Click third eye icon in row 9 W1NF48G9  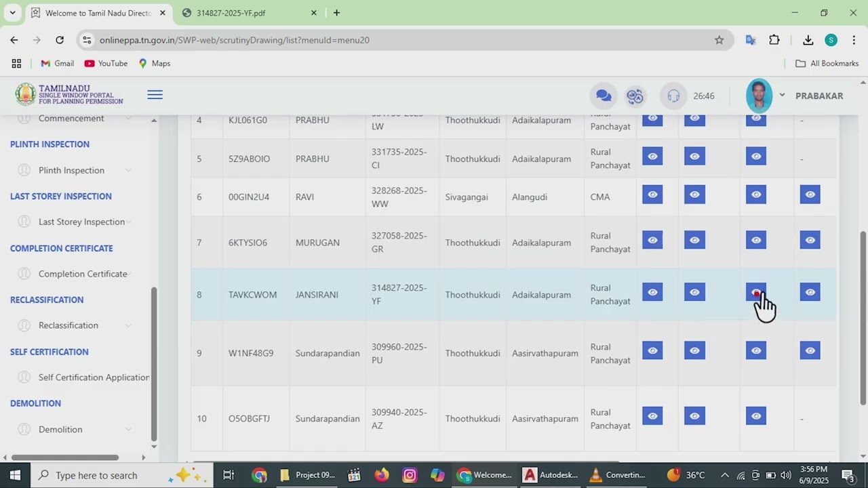[756, 350]
